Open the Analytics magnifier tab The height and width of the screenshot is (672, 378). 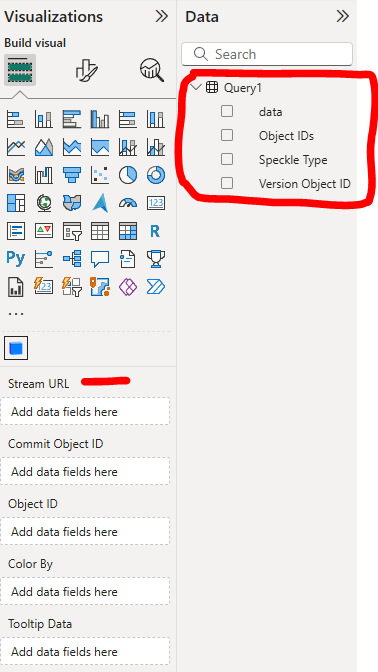coord(152,70)
